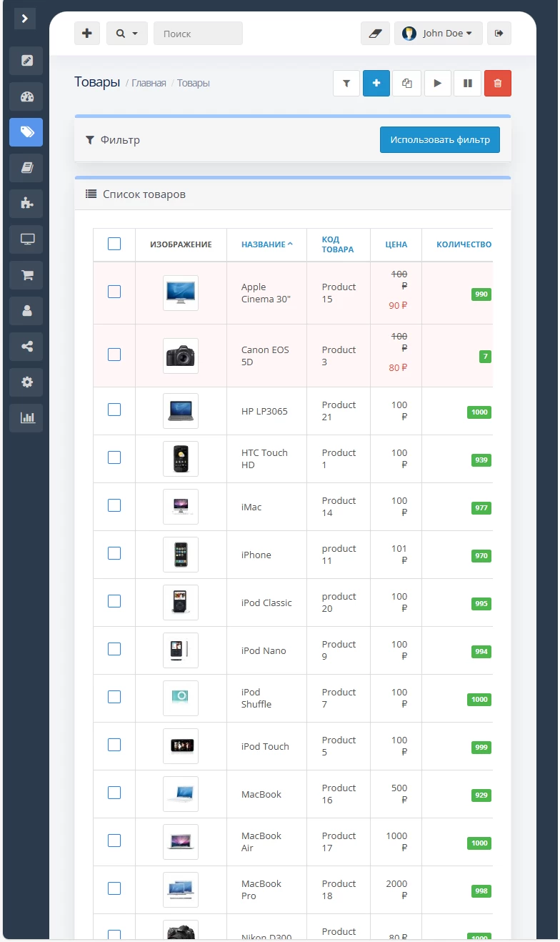This screenshot has height=942, width=560.
Task: Go to Главная breadcrumb link
Action: [x=149, y=83]
